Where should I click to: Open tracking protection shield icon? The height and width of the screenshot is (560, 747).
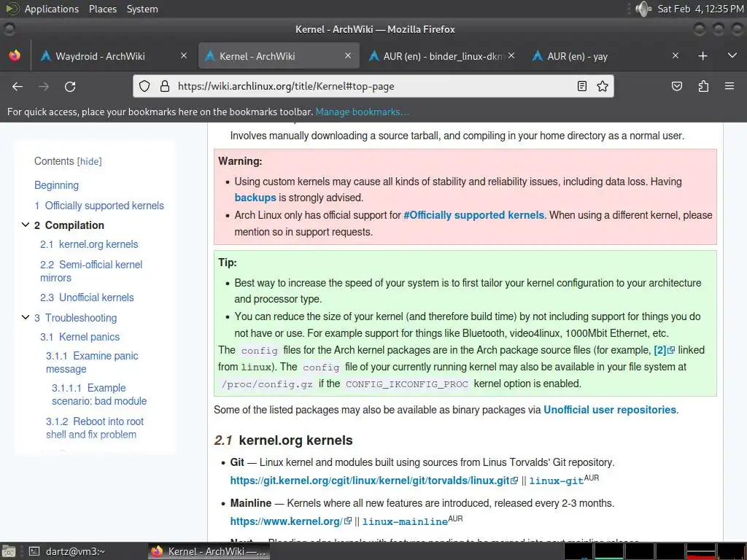(x=144, y=86)
